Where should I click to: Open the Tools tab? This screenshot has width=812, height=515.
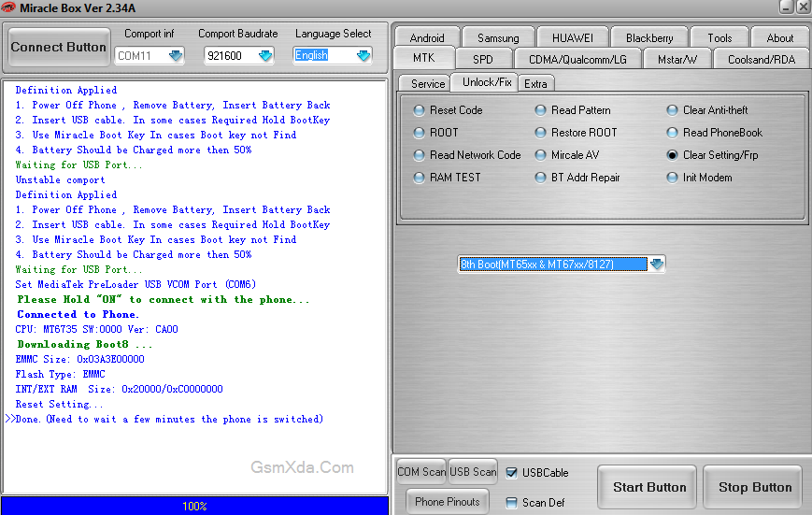point(719,37)
